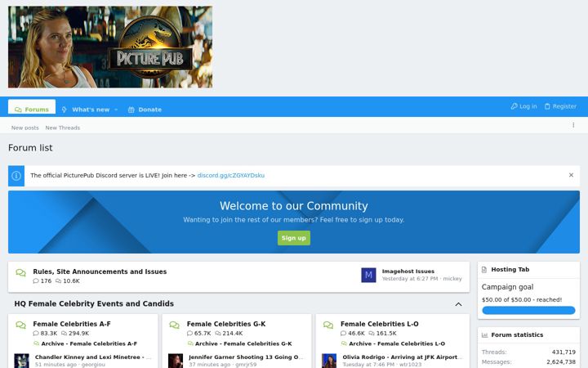Viewport: 588px width, 368px height.
Task: Open user mickey's profile
Action: (452, 279)
